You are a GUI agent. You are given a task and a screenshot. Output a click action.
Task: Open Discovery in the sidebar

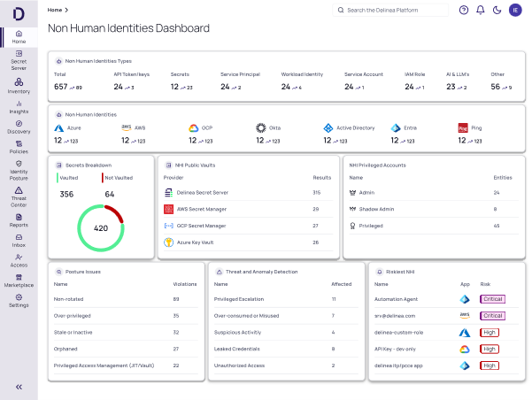pyautogui.click(x=19, y=127)
